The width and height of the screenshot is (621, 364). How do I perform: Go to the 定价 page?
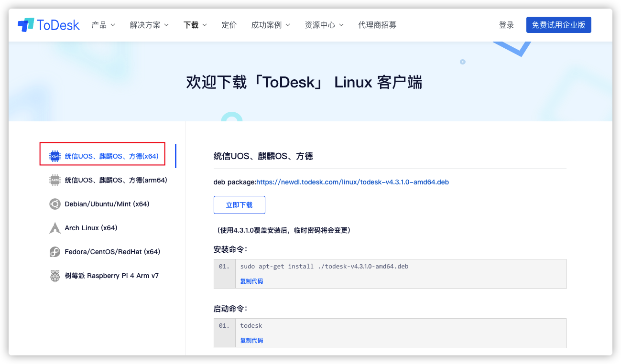pyautogui.click(x=229, y=25)
